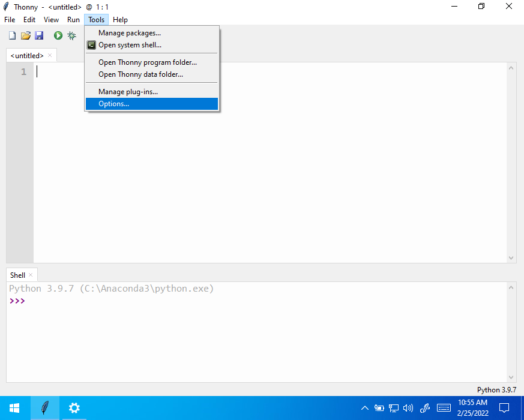Open the View menu

coord(51,20)
